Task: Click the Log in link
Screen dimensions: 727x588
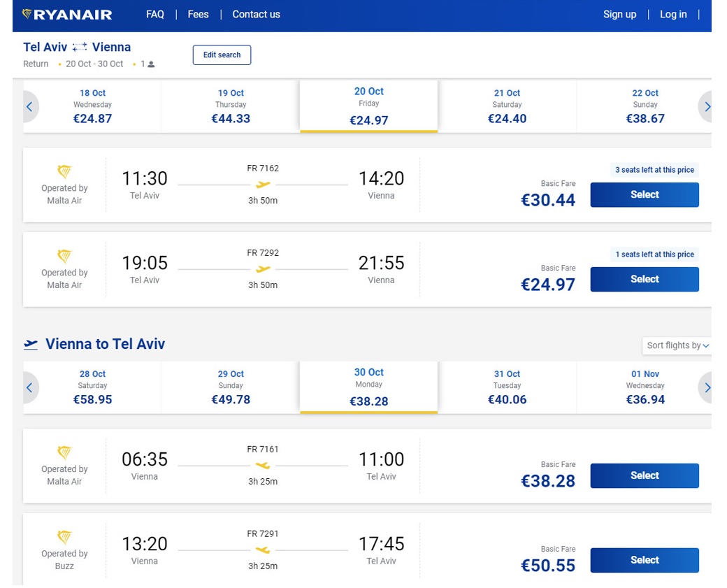Action: [x=672, y=15]
